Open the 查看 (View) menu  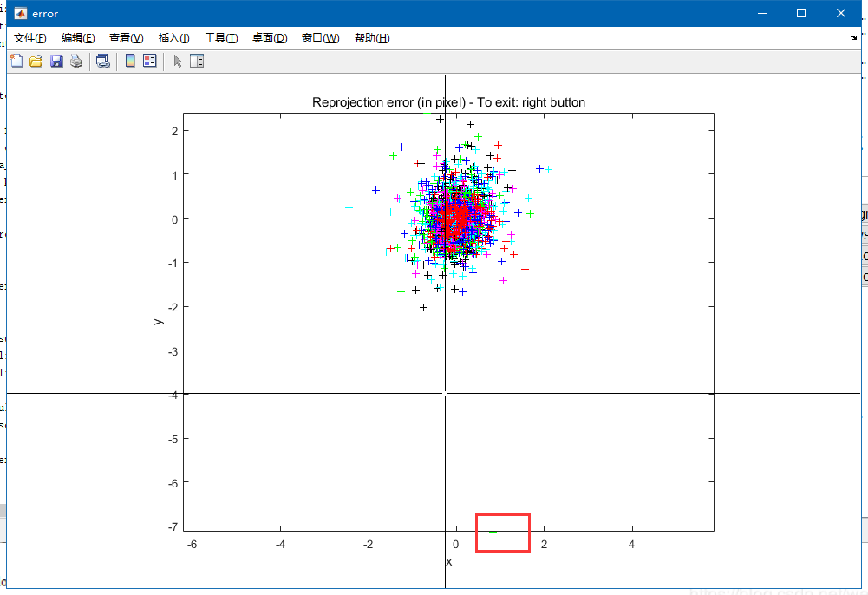[x=125, y=37]
